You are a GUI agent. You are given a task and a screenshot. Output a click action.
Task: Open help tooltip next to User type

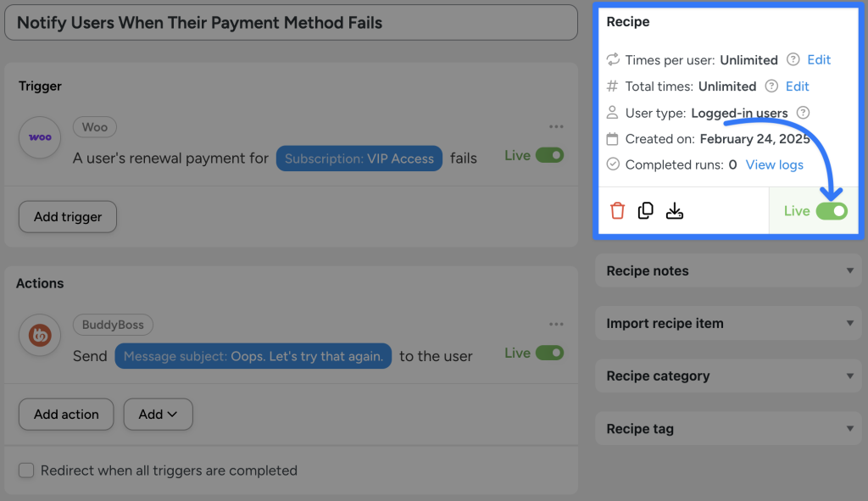click(x=802, y=112)
